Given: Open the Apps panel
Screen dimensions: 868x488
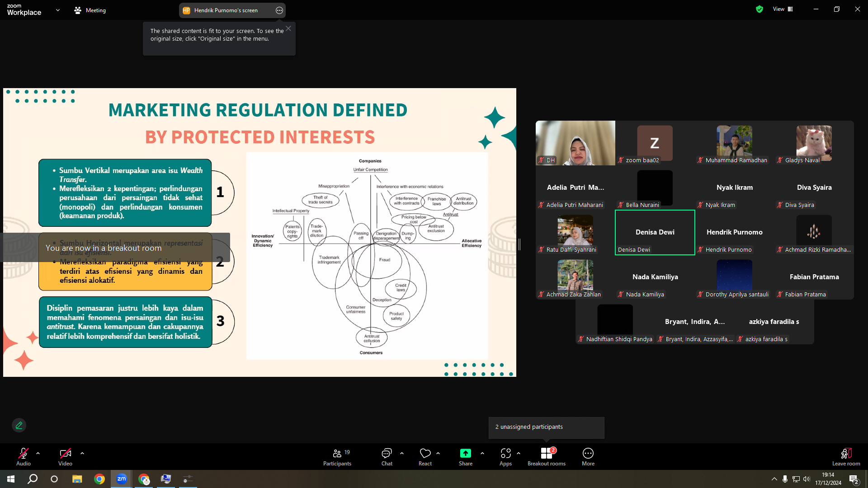Looking at the screenshot, I should [x=505, y=457].
